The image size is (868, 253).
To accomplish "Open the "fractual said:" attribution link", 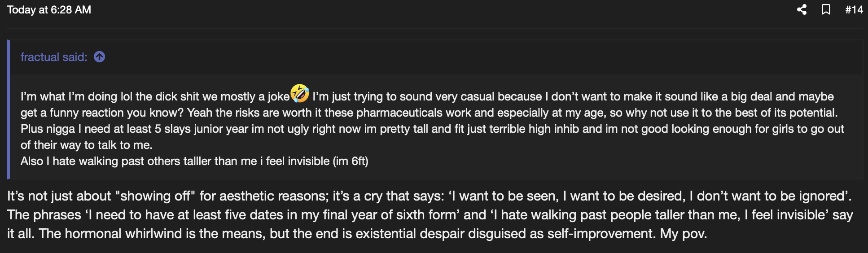I will [54, 57].
